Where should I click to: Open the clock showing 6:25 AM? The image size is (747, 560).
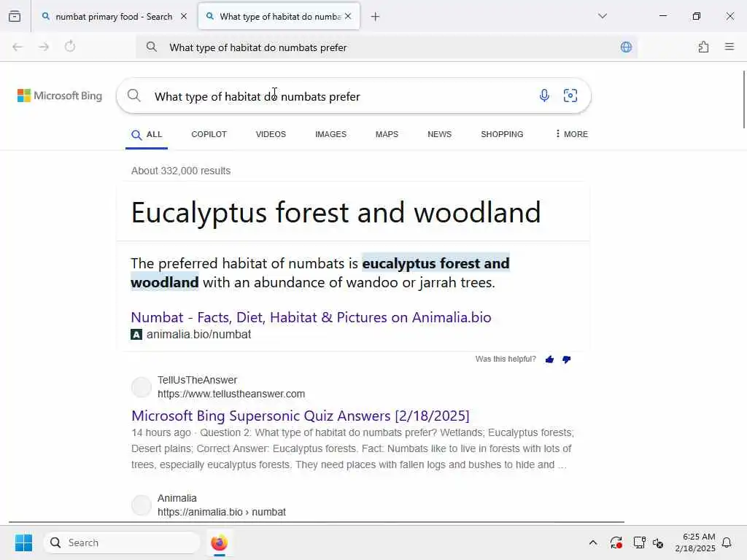(x=695, y=542)
